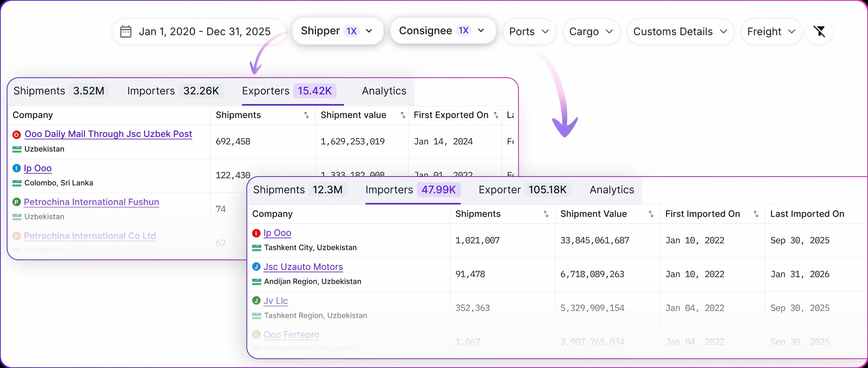This screenshot has width=868, height=368.
Task: Sort by Shipment value in exporters table
Action: point(403,115)
